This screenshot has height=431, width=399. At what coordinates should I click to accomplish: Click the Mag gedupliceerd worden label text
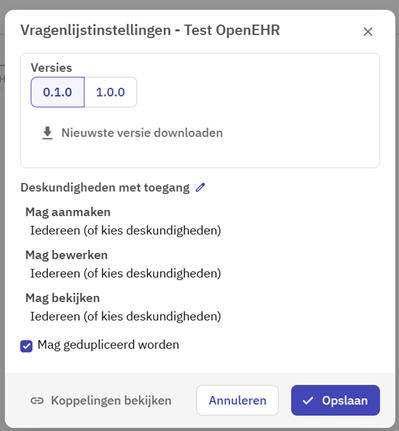[x=108, y=345]
